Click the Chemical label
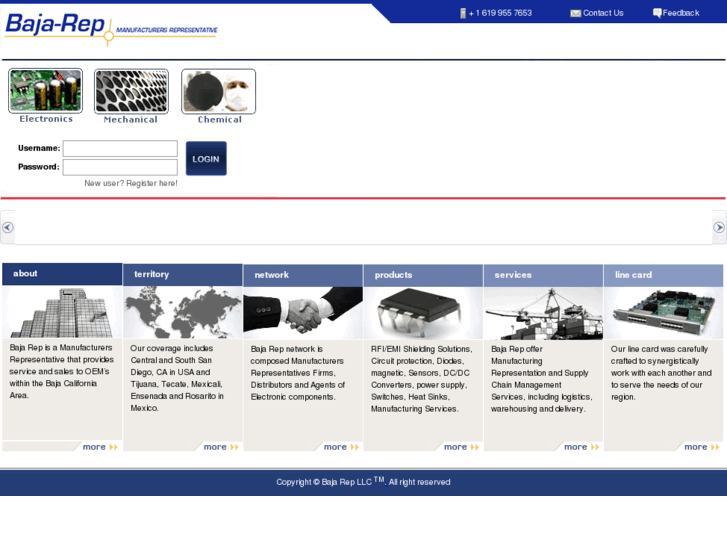The height and width of the screenshot is (545, 727). [x=219, y=120]
